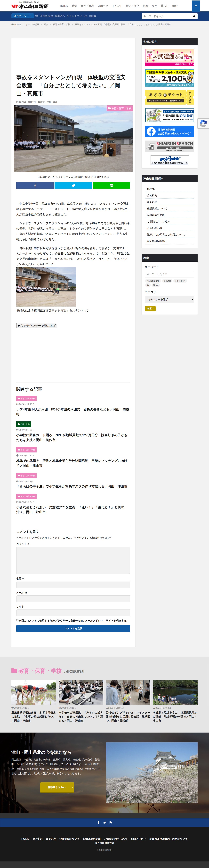Open the 水資源と環境を学ぶ article thumbnail
Image resolution: width=209 pixels, height=868 pixels.
[175, 692]
